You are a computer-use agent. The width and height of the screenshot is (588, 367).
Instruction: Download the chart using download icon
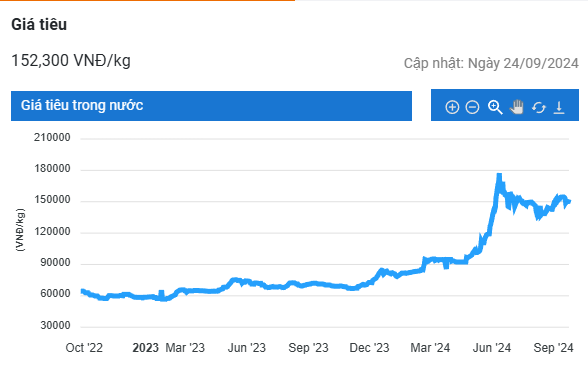point(559,108)
